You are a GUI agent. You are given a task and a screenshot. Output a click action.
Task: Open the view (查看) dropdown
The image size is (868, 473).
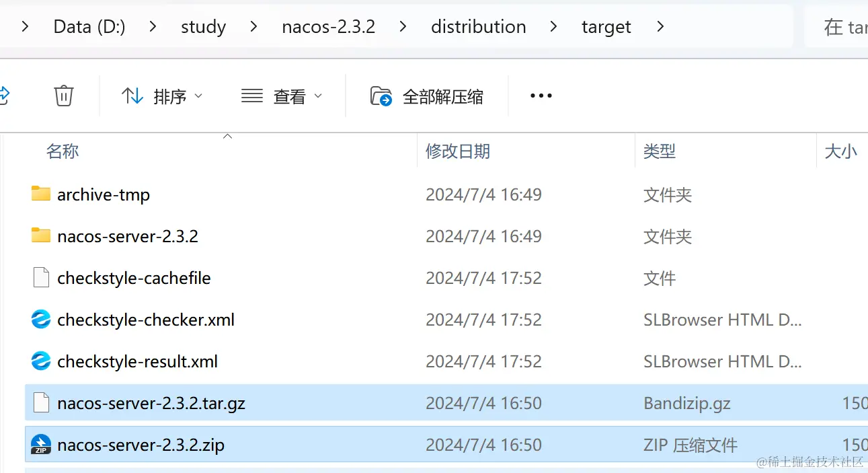tap(282, 96)
